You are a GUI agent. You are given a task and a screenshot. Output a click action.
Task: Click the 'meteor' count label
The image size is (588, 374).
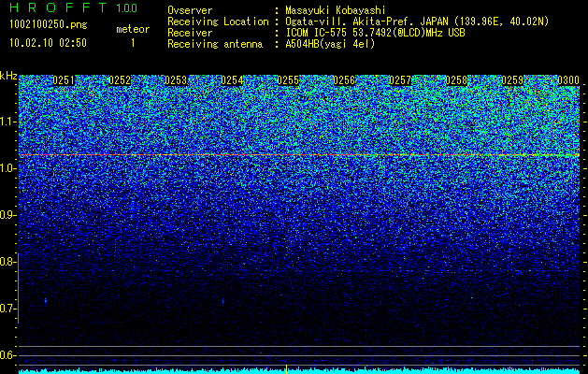click(133, 29)
